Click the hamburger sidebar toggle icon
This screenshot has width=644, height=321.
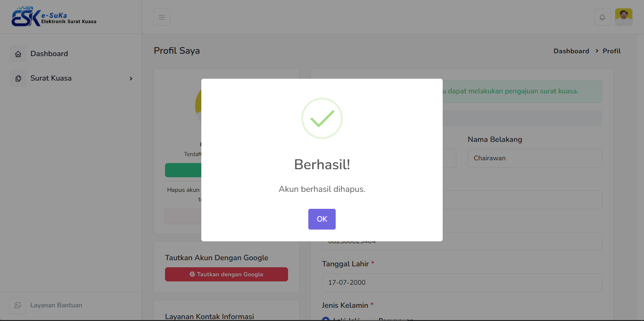click(162, 17)
